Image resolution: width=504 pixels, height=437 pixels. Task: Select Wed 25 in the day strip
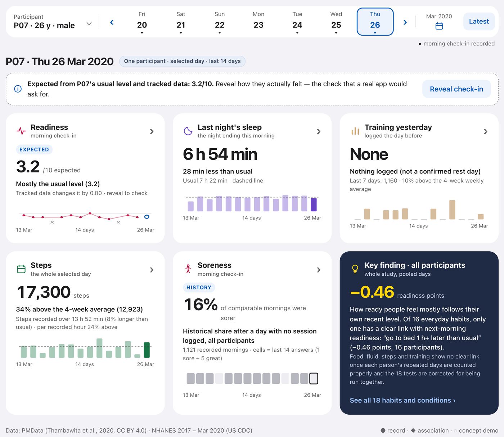point(336,22)
